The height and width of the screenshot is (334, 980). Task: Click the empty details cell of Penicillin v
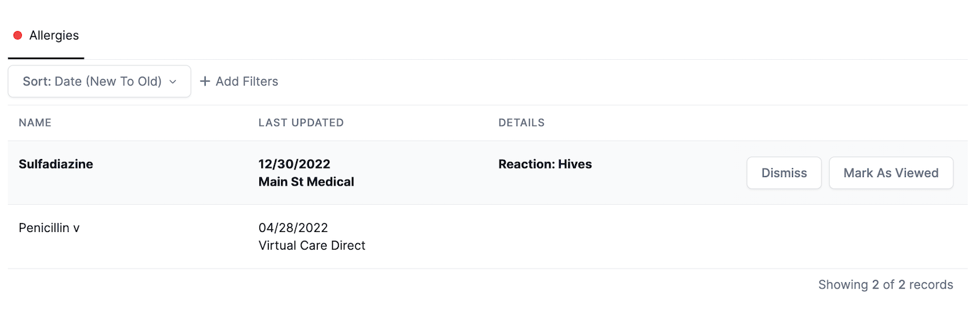tap(612, 237)
